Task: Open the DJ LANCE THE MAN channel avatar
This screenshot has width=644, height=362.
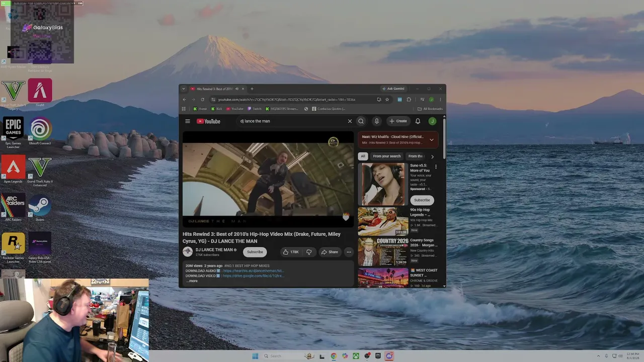Action: point(188,252)
